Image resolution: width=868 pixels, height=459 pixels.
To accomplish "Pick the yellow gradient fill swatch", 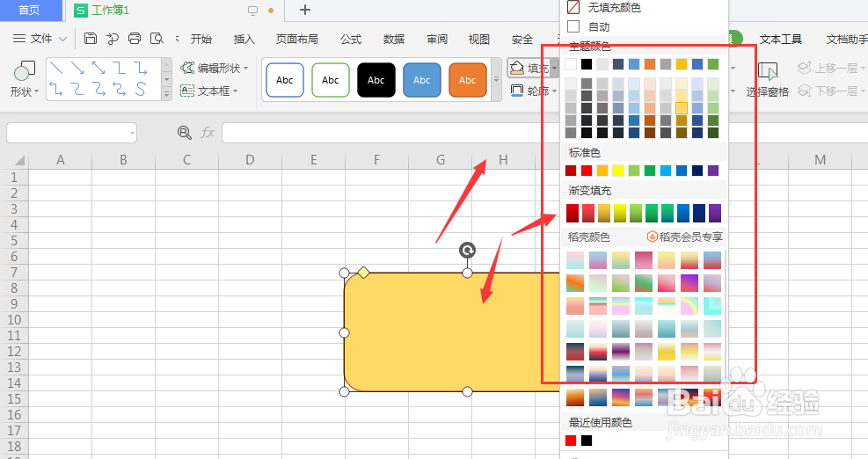I will [620, 213].
